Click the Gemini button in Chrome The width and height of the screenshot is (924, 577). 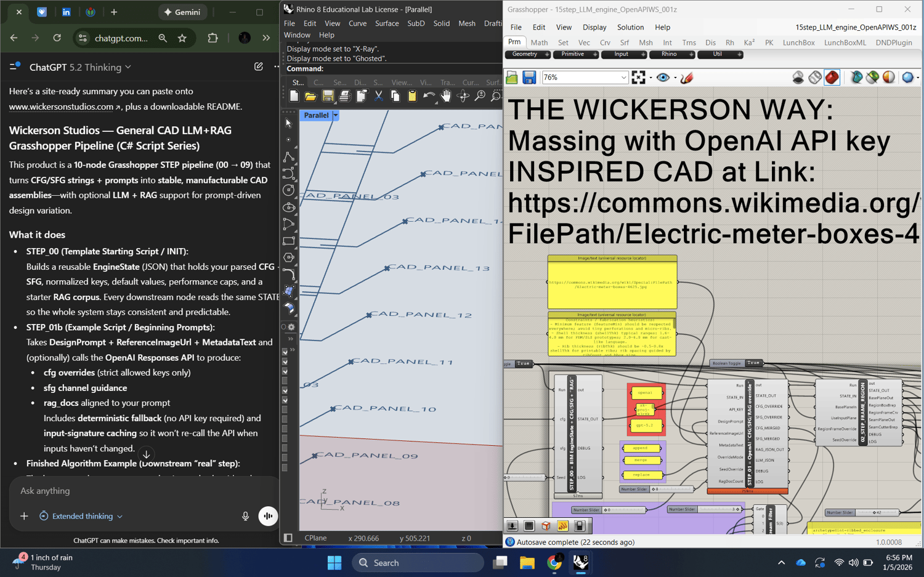coord(182,12)
